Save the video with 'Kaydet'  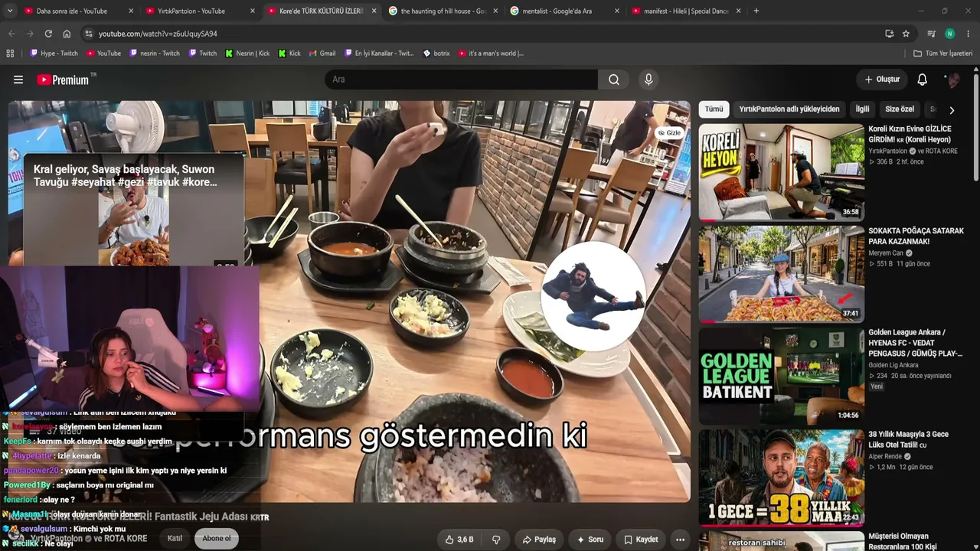(x=642, y=540)
